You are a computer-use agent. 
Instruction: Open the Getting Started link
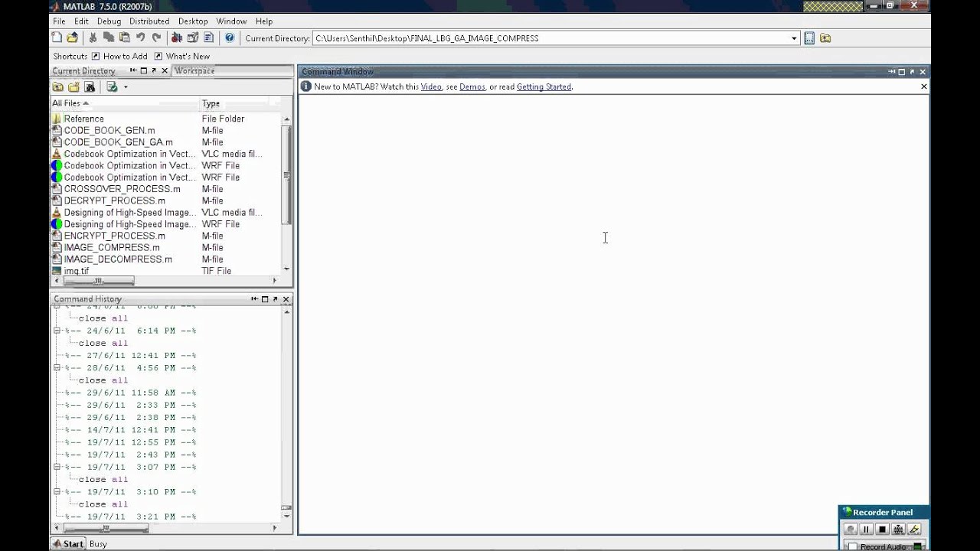tap(544, 86)
